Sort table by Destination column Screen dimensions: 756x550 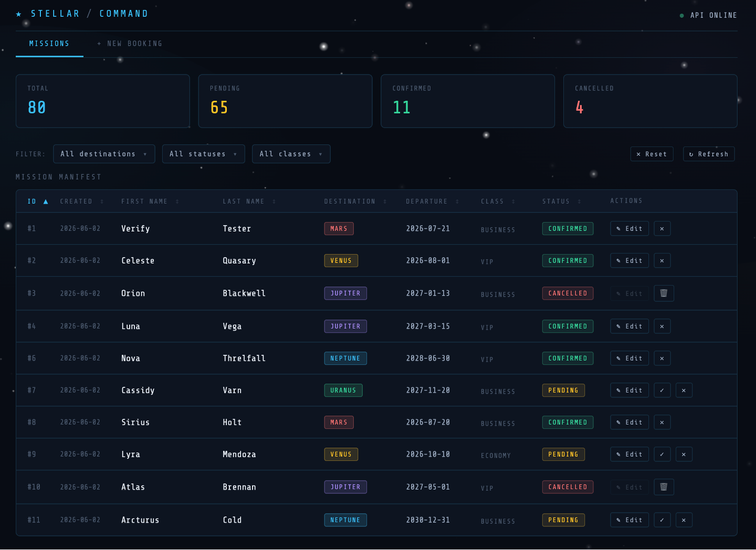(355, 202)
